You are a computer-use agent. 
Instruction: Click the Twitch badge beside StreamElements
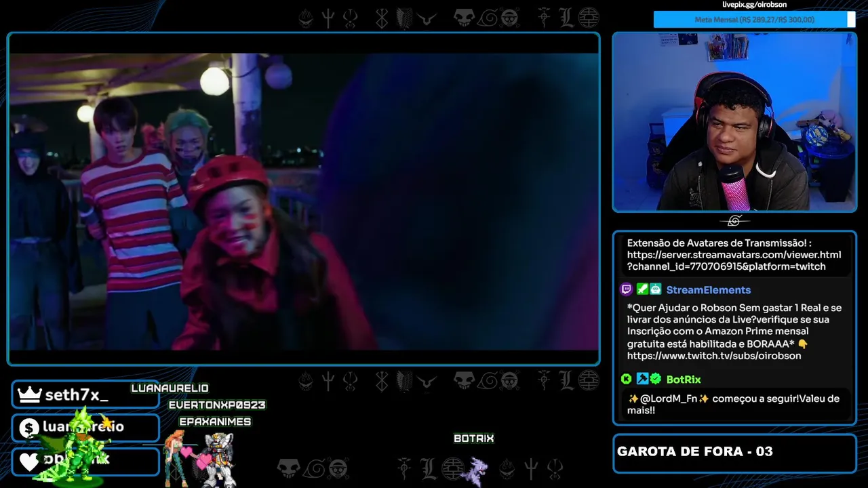[x=626, y=289]
